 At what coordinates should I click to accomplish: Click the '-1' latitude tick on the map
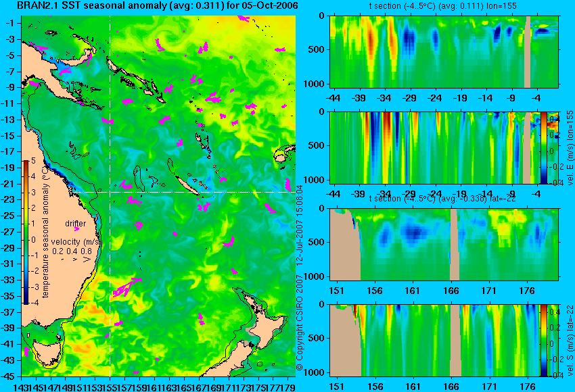click(x=11, y=23)
